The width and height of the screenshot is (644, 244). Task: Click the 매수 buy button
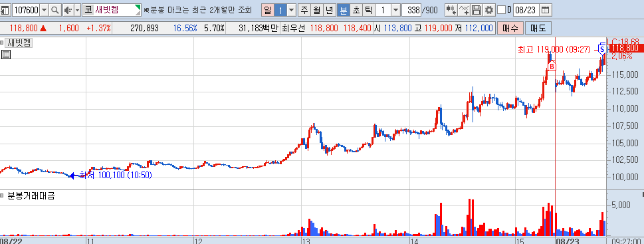(510, 28)
